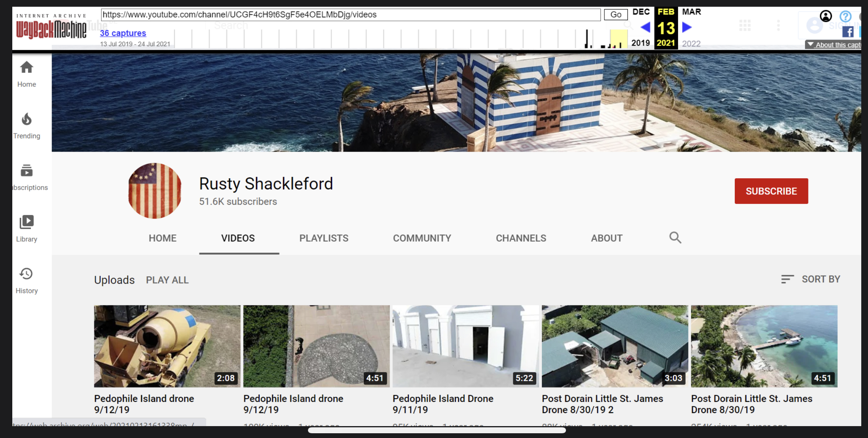The height and width of the screenshot is (438, 868).
Task: Click the 2021 timeline sparkline highlight
Action: tap(618, 39)
